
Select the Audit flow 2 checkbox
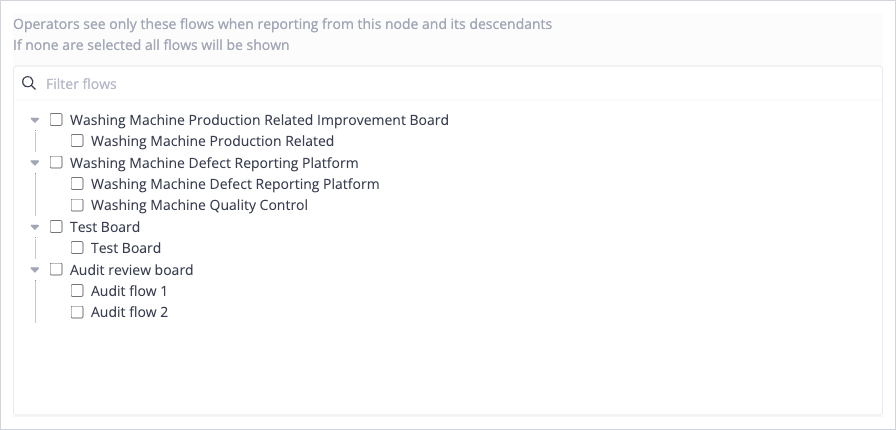(x=77, y=312)
